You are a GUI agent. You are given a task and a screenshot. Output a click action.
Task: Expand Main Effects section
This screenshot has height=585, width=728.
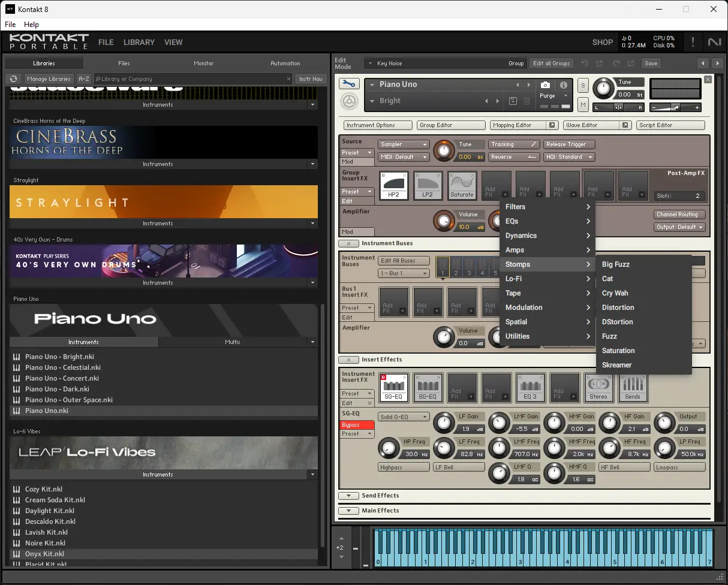click(348, 511)
